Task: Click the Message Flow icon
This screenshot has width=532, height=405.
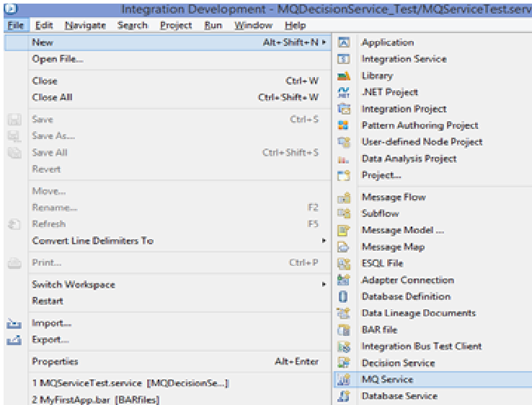Action: coord(344,197)
